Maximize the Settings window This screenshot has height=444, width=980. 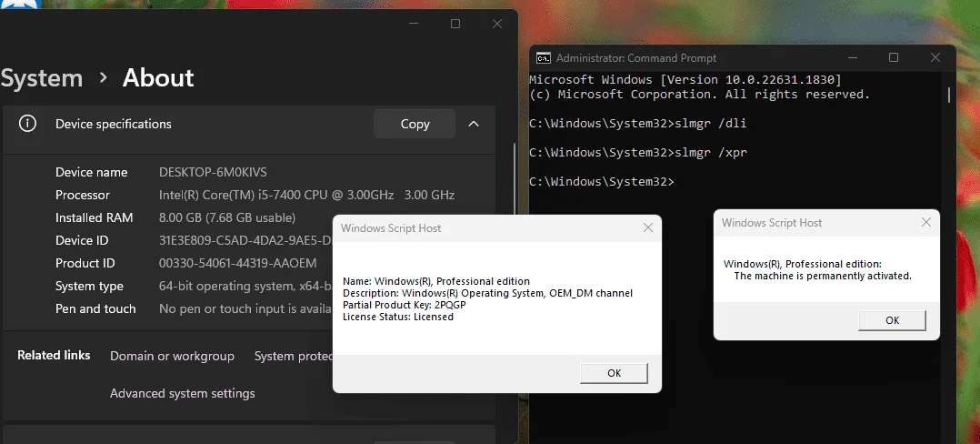pos(455,24)
